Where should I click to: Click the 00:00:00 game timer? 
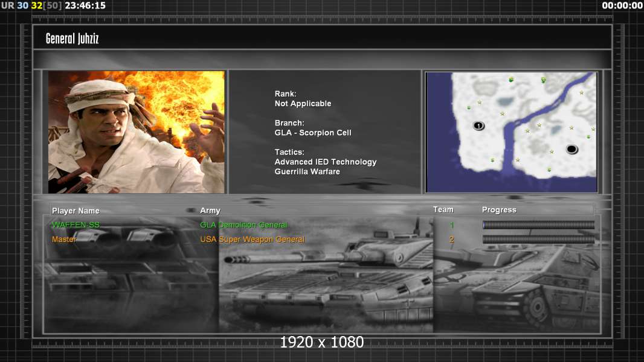[622, 5]
